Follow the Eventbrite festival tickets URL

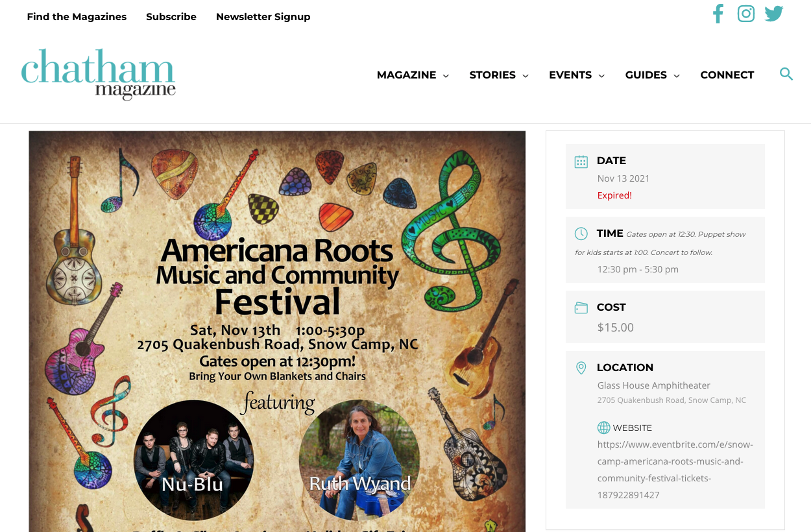coord(675,470)
